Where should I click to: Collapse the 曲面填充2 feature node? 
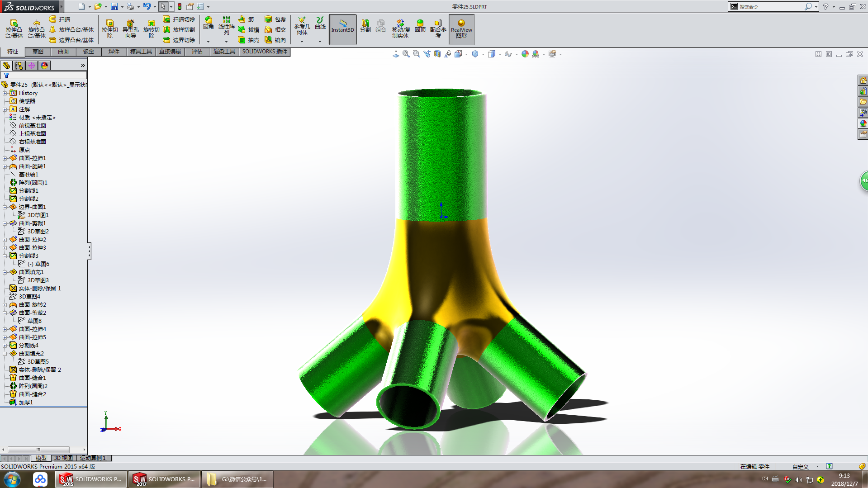[5, 354]
